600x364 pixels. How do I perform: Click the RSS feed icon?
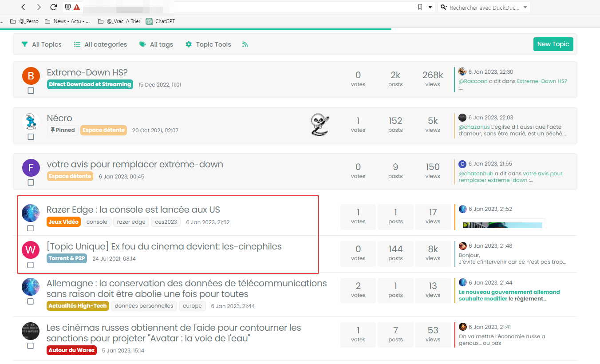tap(245, 44)
